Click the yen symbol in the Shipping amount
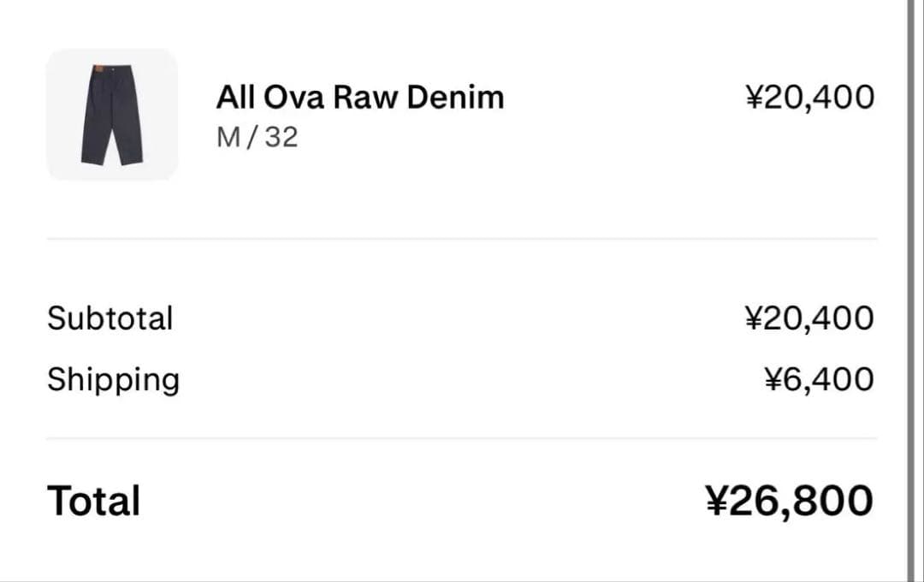Image resolution: width=924 pixels, height=582 pixels. click(x=773, y=380)
